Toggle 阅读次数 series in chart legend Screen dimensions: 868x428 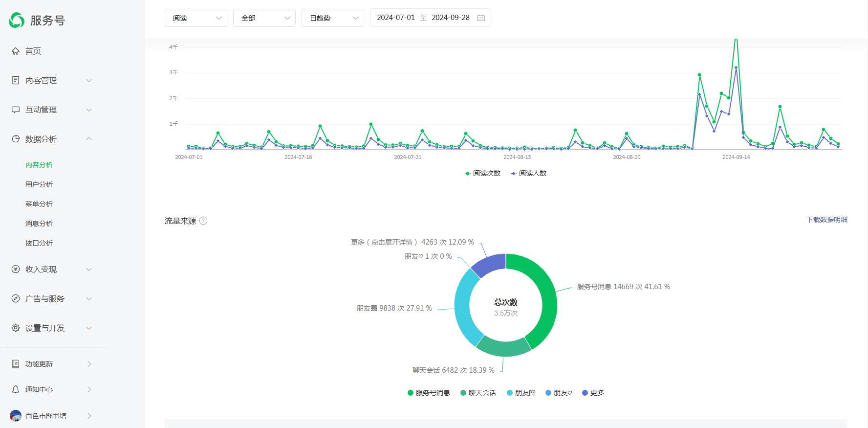[482, 173]
